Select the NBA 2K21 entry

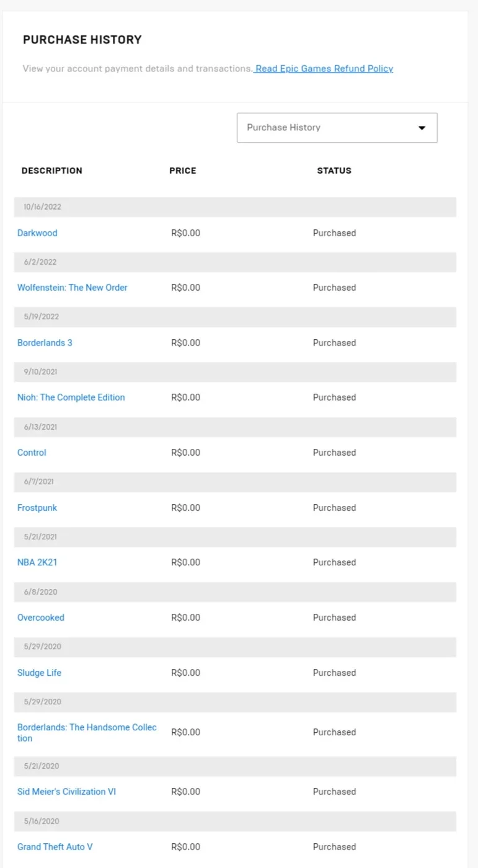point(37,562)
